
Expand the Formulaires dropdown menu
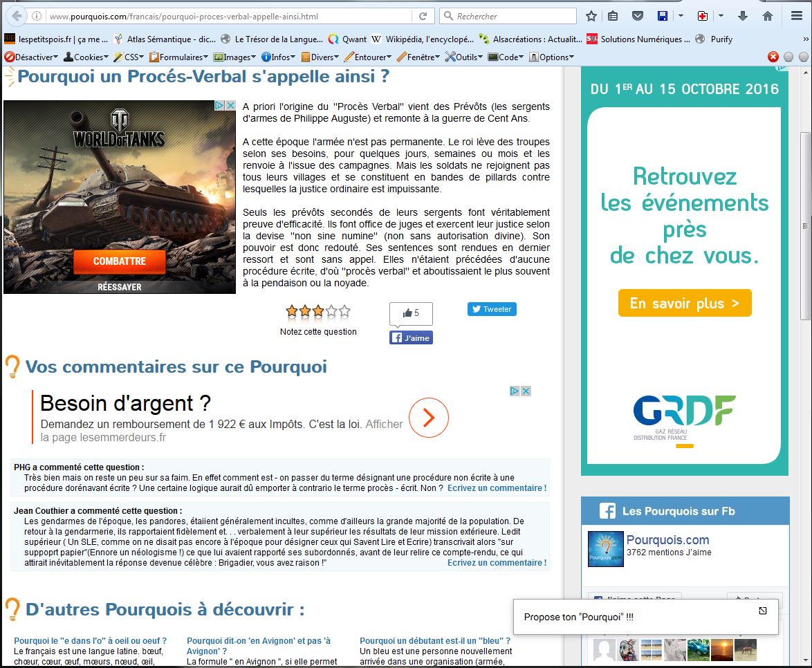coord(180,57)
